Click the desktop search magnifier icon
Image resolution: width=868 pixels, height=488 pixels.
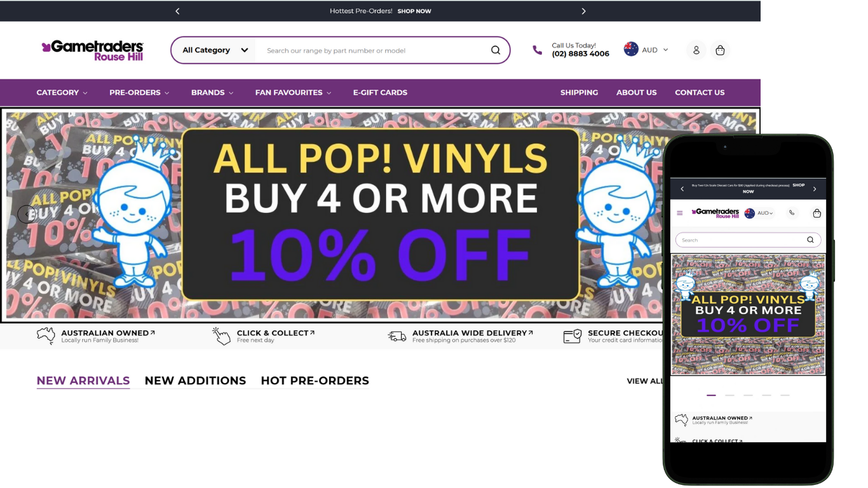496,50
